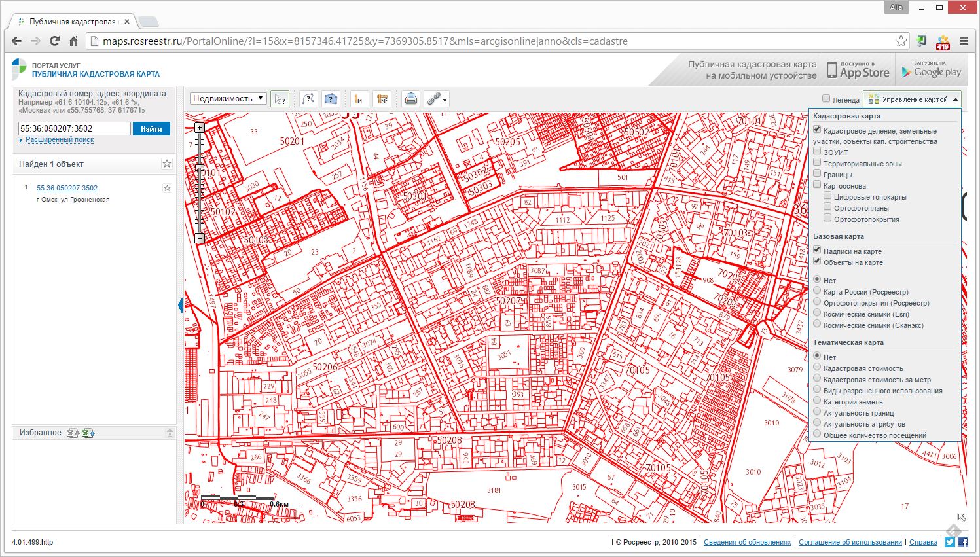Viewport: 980px width, 557px height.
Task: Click the cadastral number search field
Action: (x=74, y=129)
